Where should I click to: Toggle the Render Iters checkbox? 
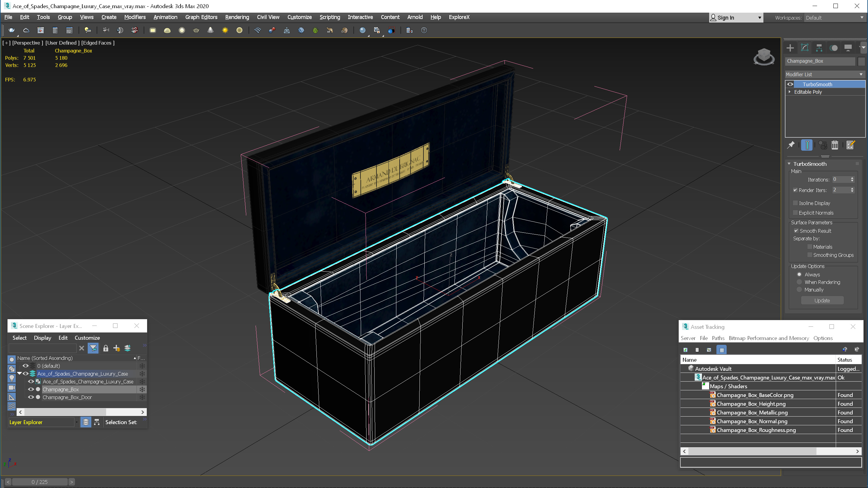point(795,190)
